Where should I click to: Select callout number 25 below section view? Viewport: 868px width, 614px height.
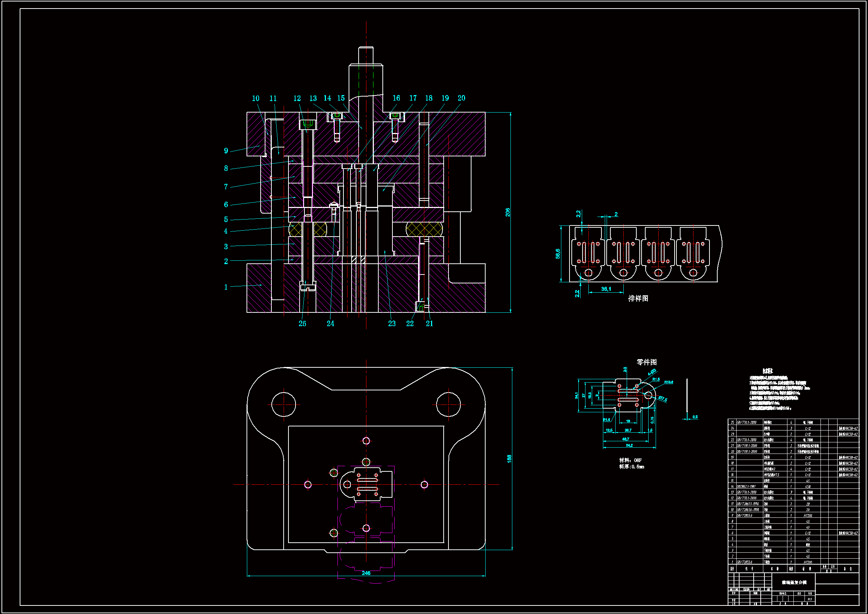click(x=303, y=324)
